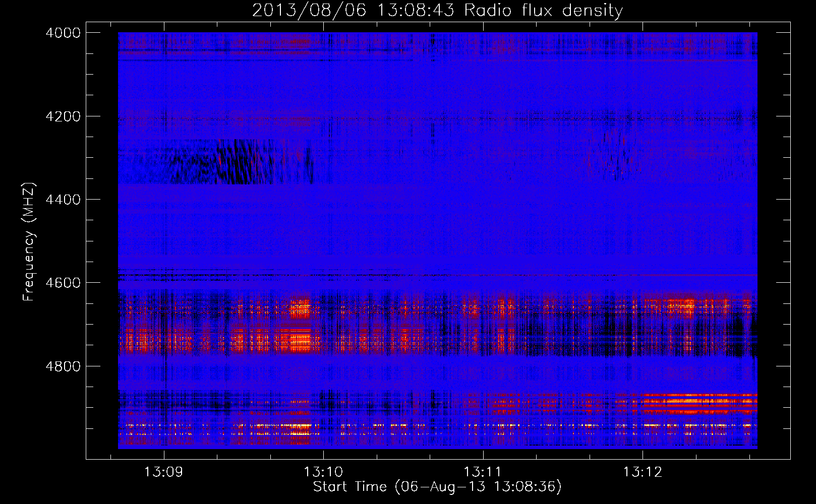The height and width of the screenshot is (504, 816).
Task: Click the 4600 frequency axis label
Action: tap(63, 283)
